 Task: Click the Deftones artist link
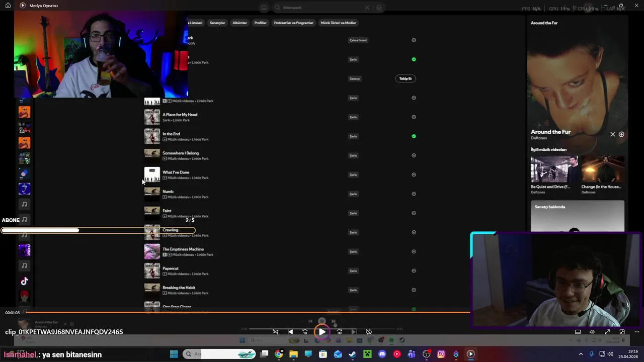538,138
